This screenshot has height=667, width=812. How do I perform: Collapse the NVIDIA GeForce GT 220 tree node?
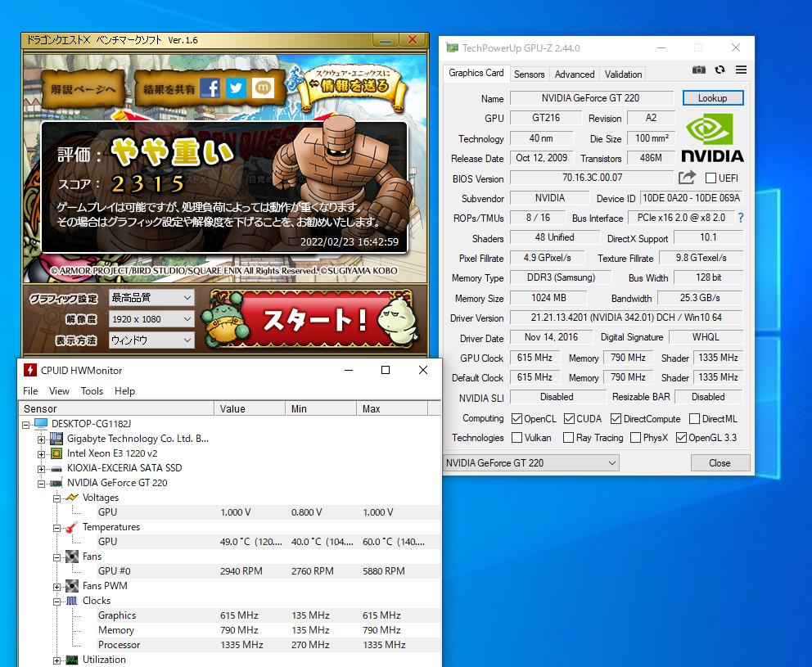point(42,484)
